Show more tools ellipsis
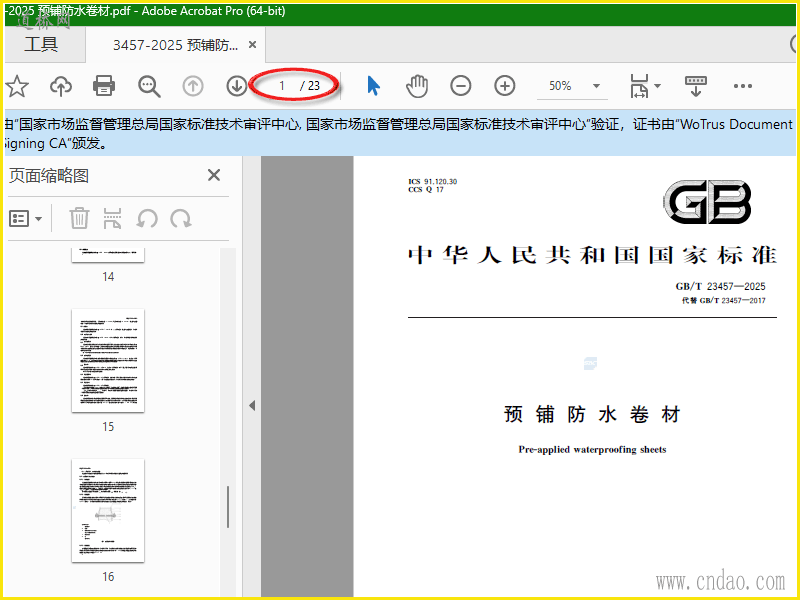Screen dimensions: 800x600 (x=742, y=86)
